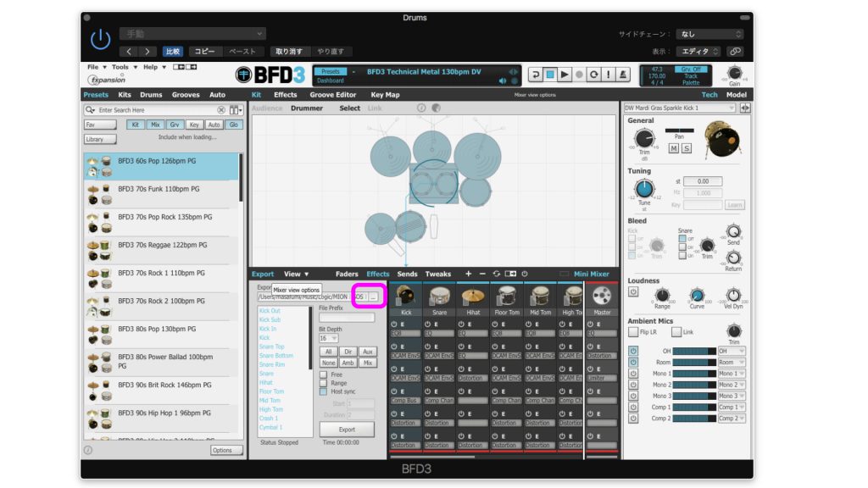Select the Floor Tom channel icon
Image resolution: width=868 pixels, height=488 pixels.
pyautogui.click(x=507, y=296)
